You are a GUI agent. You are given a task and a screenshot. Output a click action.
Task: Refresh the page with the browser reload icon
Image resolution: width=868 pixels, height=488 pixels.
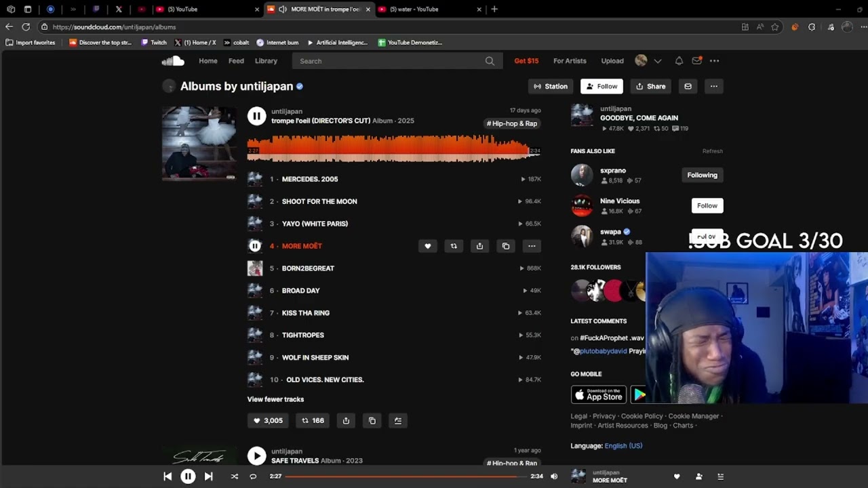26,27
